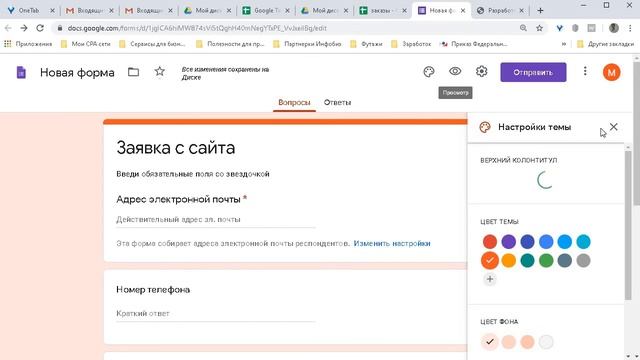
Task: Click the Изменить настройки link
Action: point(392,243)
